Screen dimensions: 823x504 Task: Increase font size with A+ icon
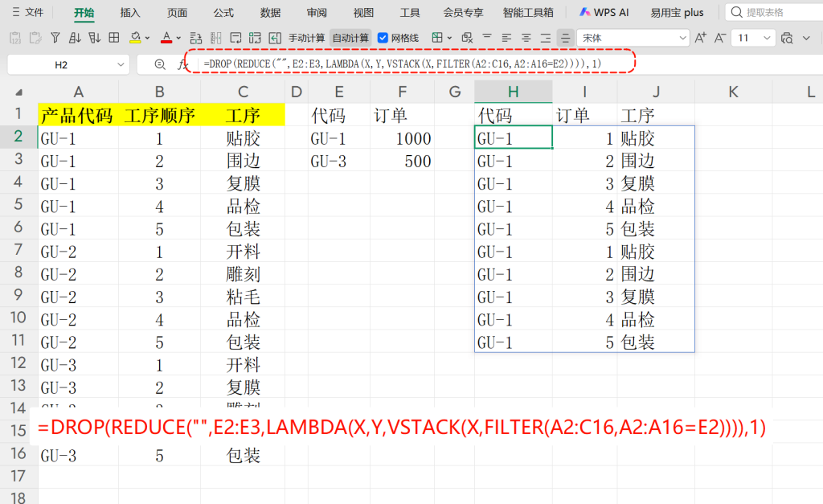[700, 38]
